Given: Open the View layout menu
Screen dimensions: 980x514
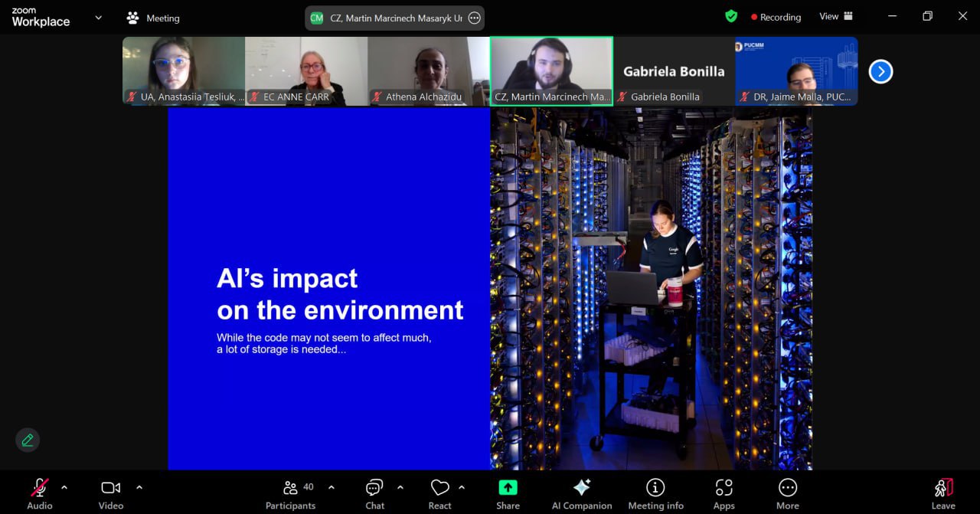Looking at the screenshot, I should coord(836,16).
